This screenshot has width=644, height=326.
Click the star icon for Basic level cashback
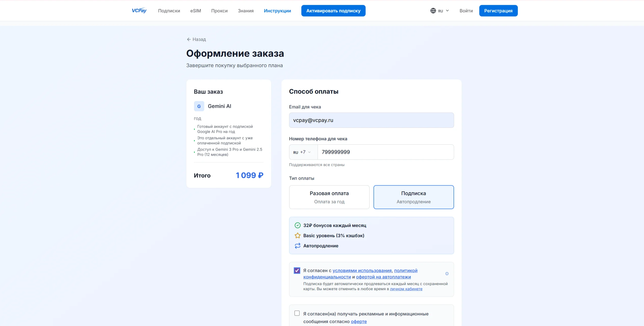pos(298,236)
